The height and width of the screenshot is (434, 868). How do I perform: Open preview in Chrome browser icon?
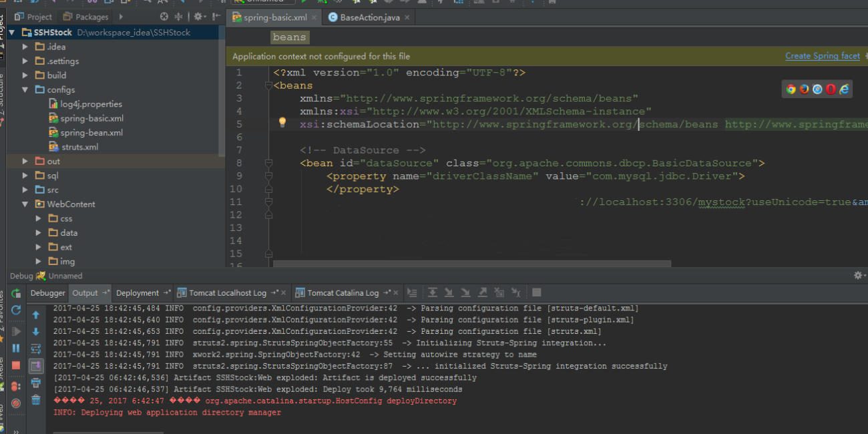(791, 89)
